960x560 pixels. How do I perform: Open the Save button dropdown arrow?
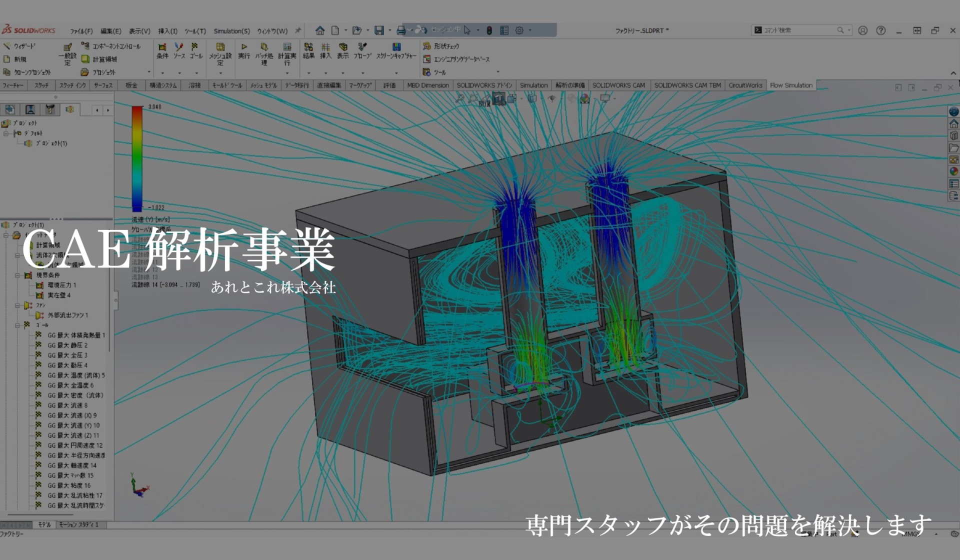click(x=390, y=30)
